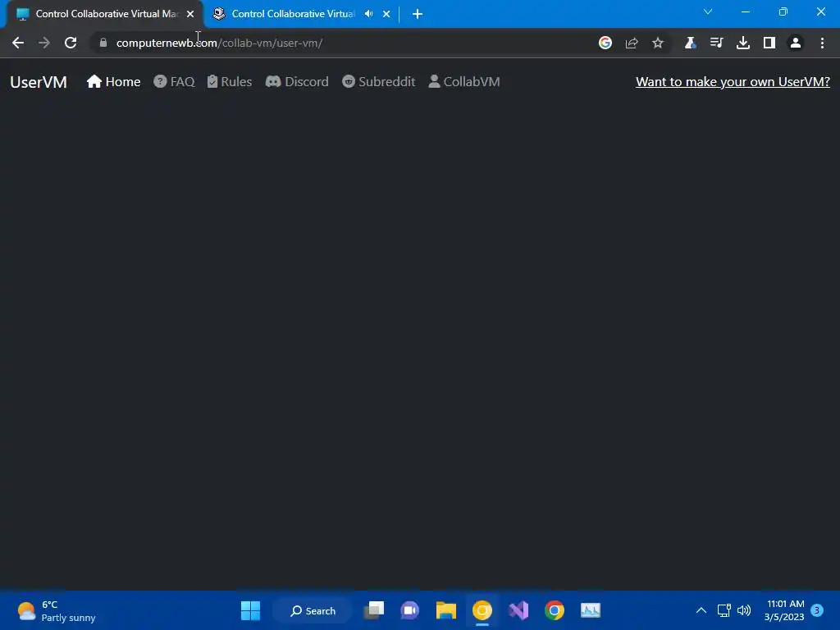The image size is (840, 630).
Task: Switch to the yellow Chrome Canary taskbar icon
Action: (x=482, y=610)
